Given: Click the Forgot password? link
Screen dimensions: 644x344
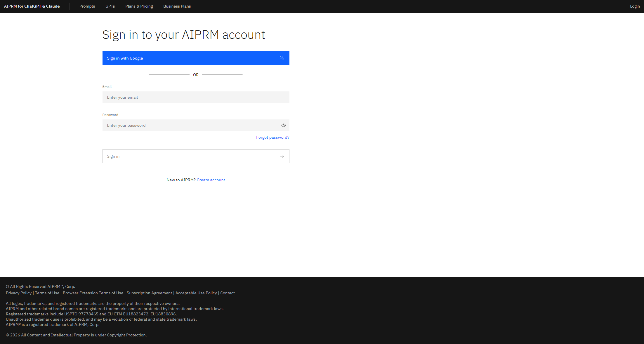Looking at the screenshot, I should click(x=272, y=137).
